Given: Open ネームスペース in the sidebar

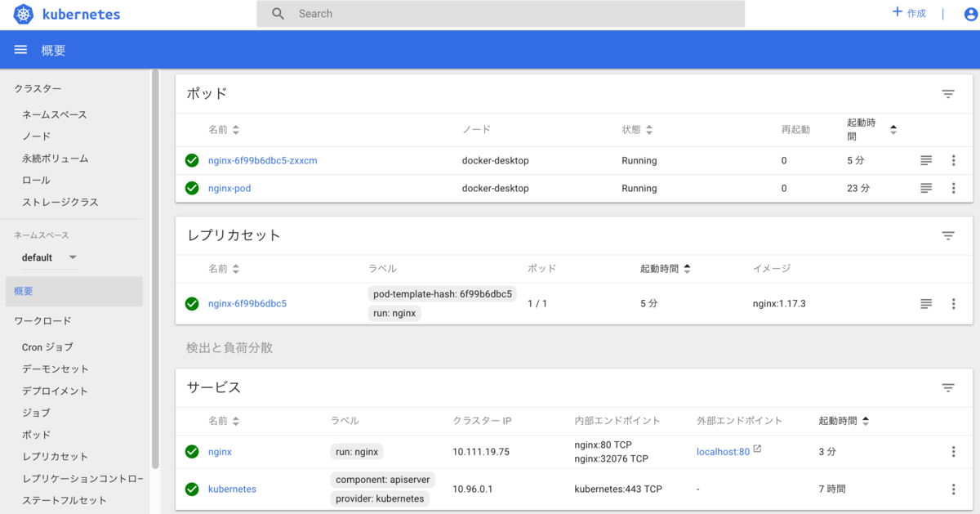Looking at the screenshot, I should tap(54, 115).
